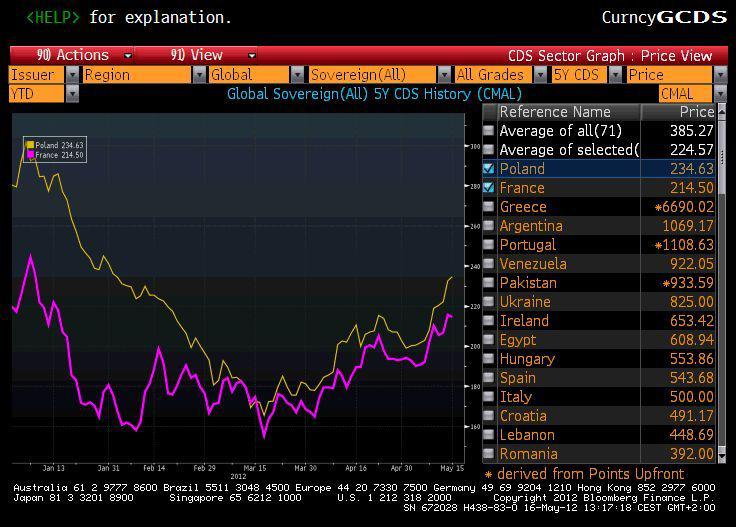This screenshot has width=736, height=527.
Task: Click the CMAL source field
Action: (685, 94)
